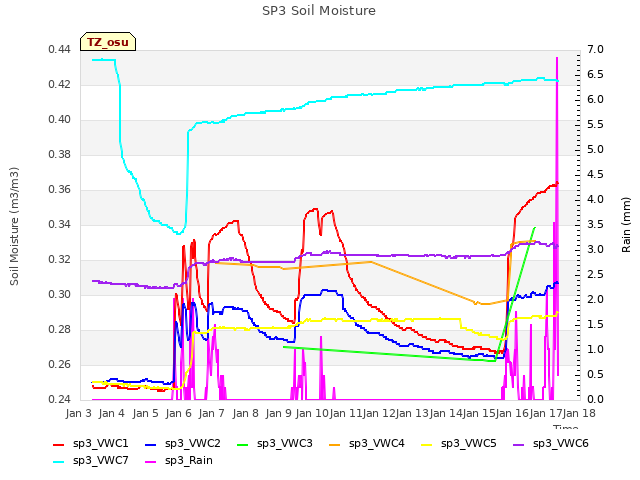Viewport: 640px width, 480px height.
Task: Click the red sp3_VWC1 legend swatch
Action: [59, 444]
